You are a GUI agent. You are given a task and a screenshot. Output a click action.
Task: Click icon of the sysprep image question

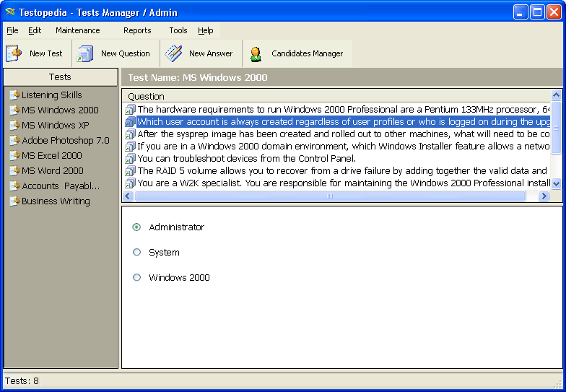[130, 134]
